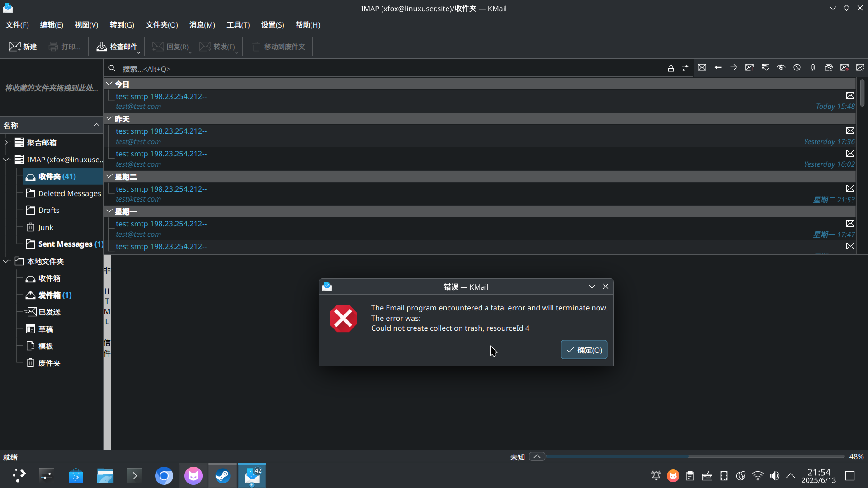Open the quick filter search options sliders icon
This screenshot has width=868, height=488.
click(685, 68)
